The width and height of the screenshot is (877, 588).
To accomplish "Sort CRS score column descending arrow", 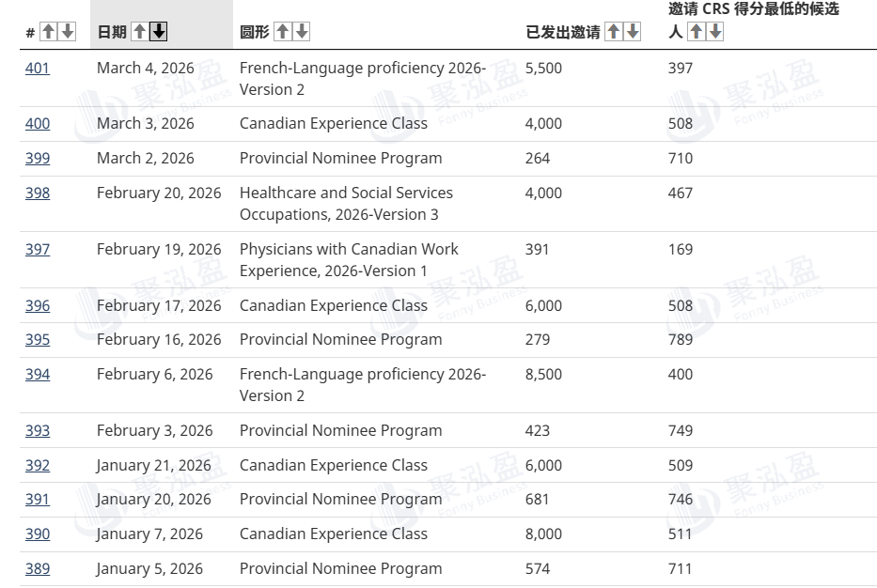I will coord(715,32).
